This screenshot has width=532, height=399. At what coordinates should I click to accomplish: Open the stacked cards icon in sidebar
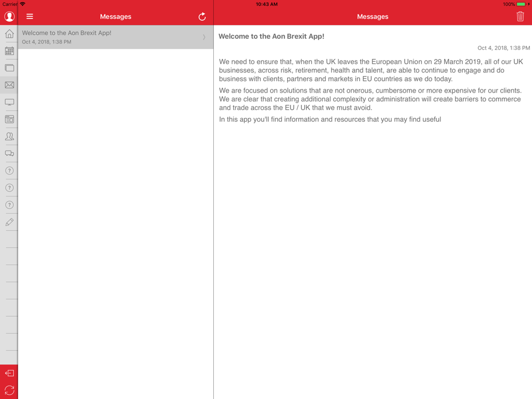10,68
